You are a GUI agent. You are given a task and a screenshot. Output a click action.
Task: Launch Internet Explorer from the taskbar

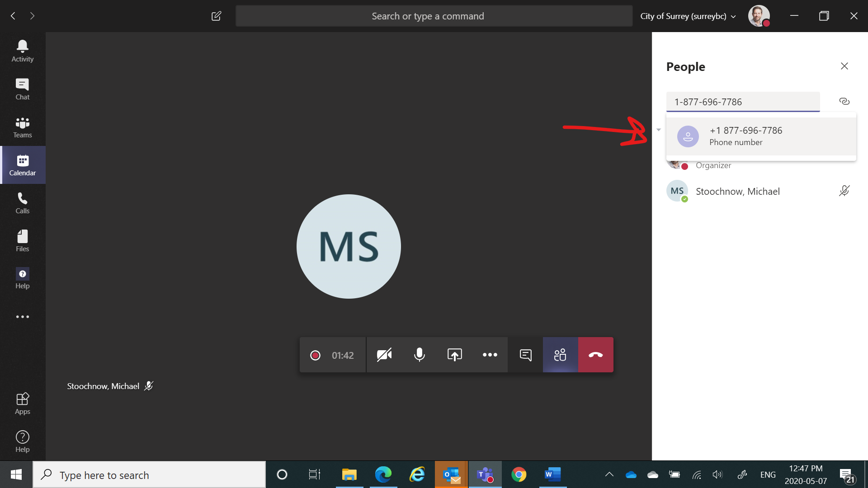coord(417,474)
